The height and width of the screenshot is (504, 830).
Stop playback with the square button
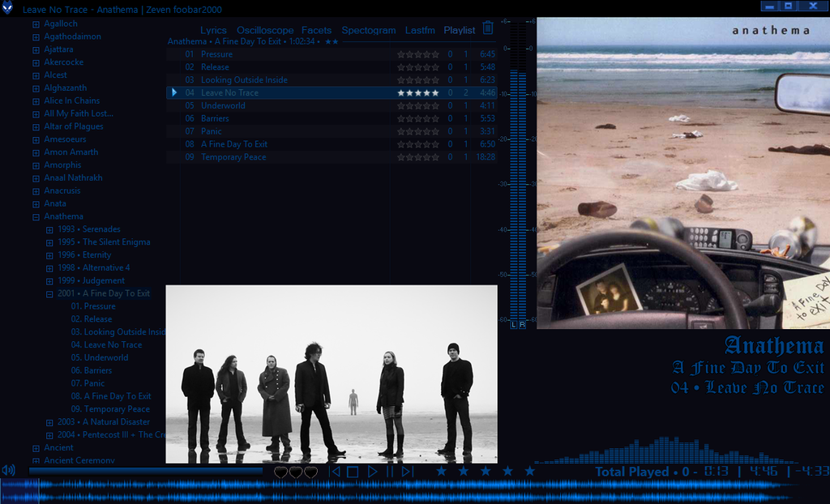click(353, 471)
